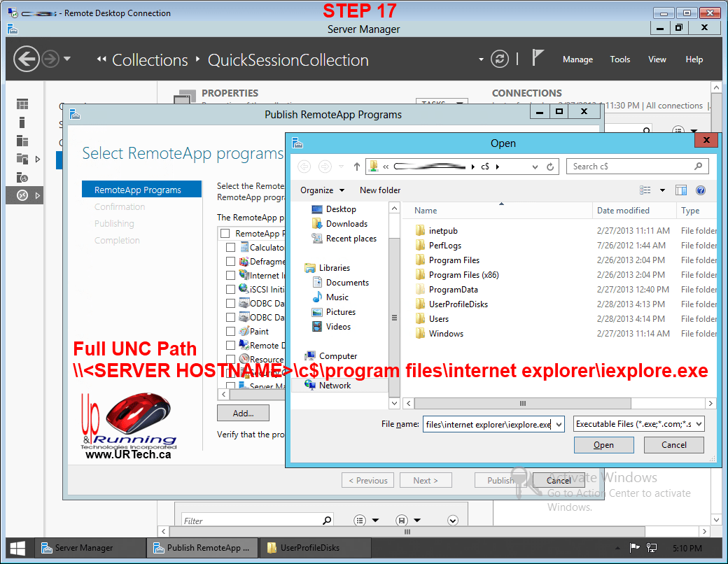Open the Program Files folder
728x564 pixels.
tap(454, 260)
